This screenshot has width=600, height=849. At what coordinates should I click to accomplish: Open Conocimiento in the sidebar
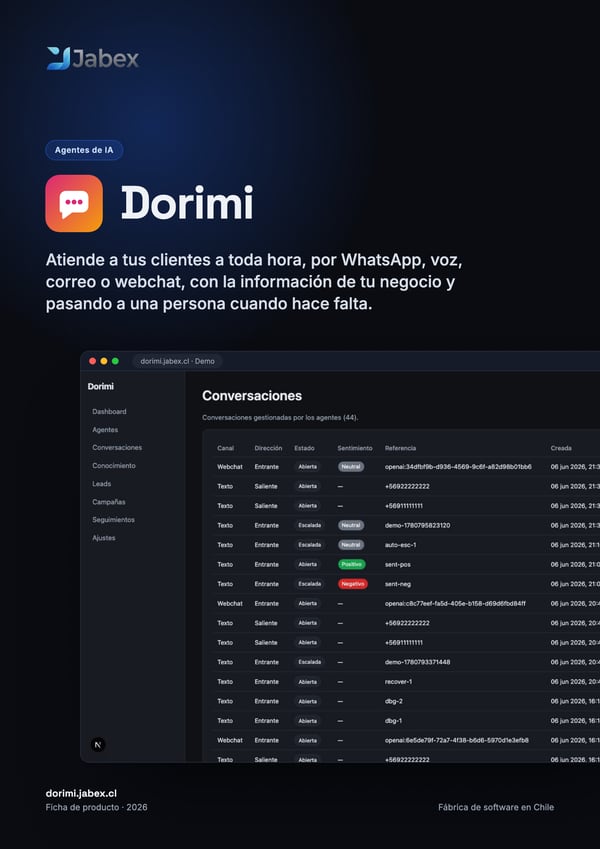tap(114, 466)
